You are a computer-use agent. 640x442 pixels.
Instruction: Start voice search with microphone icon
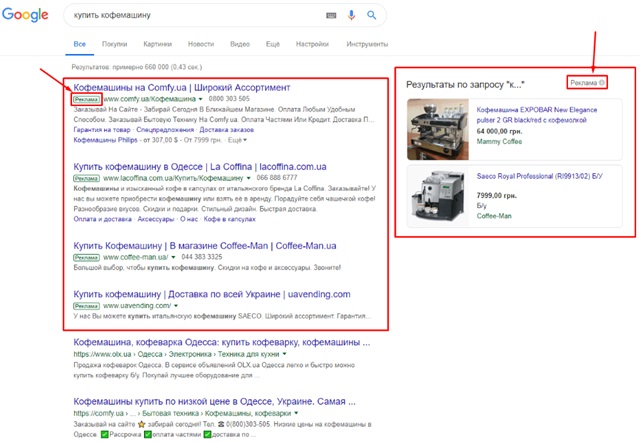pos(351,15)
